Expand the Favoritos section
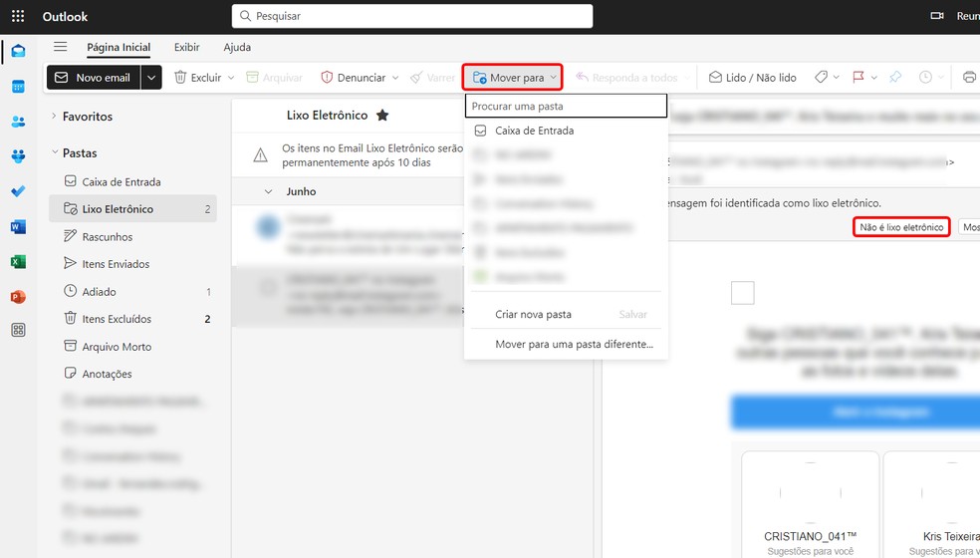The image size is (980, 558). pyautogui.click(x=55, y=116)
